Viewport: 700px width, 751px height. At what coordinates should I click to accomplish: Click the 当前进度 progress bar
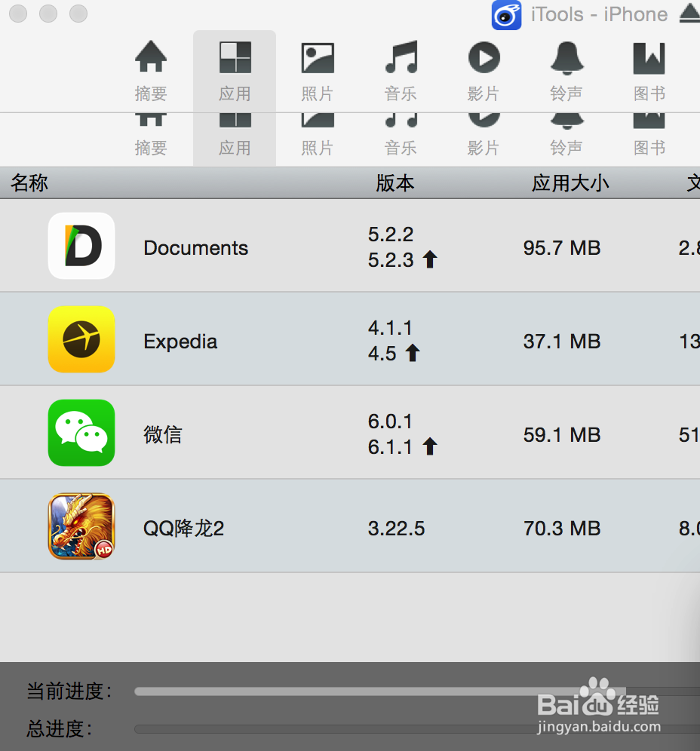click(417, 691)
